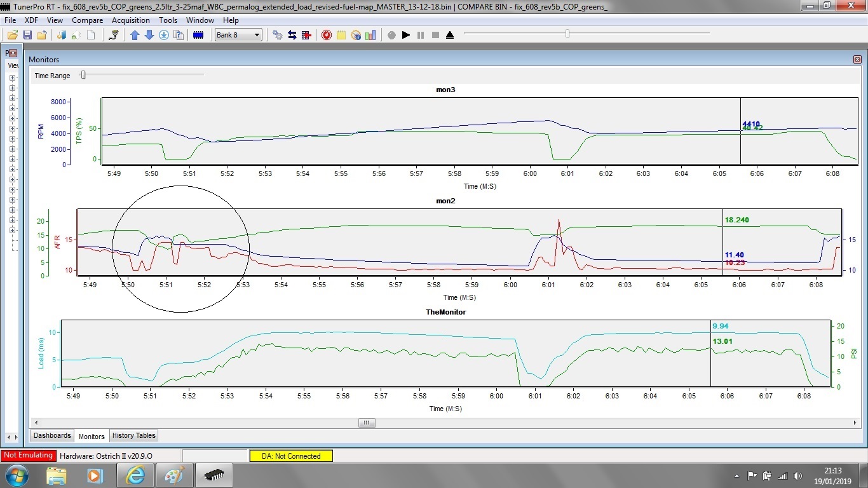Open the File menu
Screen dimensions: 868x488
coord(10,20)
